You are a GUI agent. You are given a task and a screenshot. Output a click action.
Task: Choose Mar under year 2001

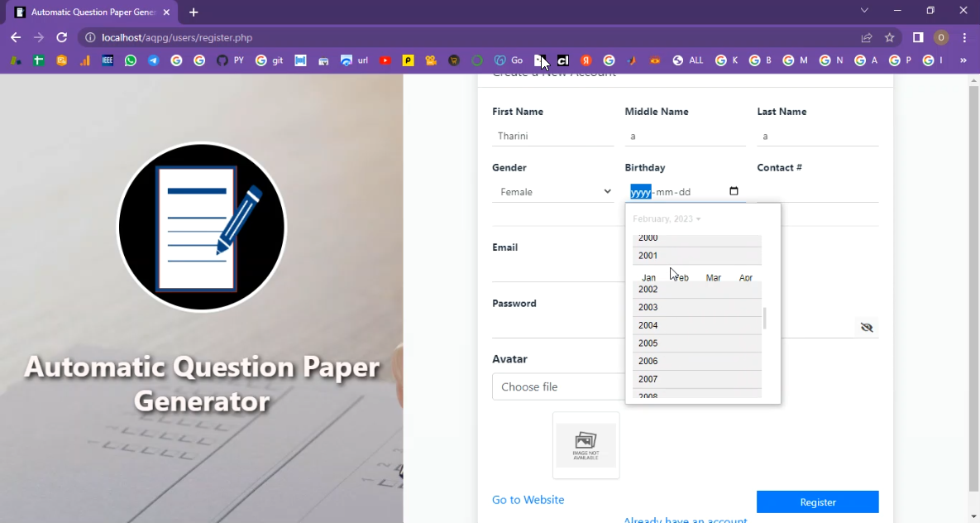point(713,277)
